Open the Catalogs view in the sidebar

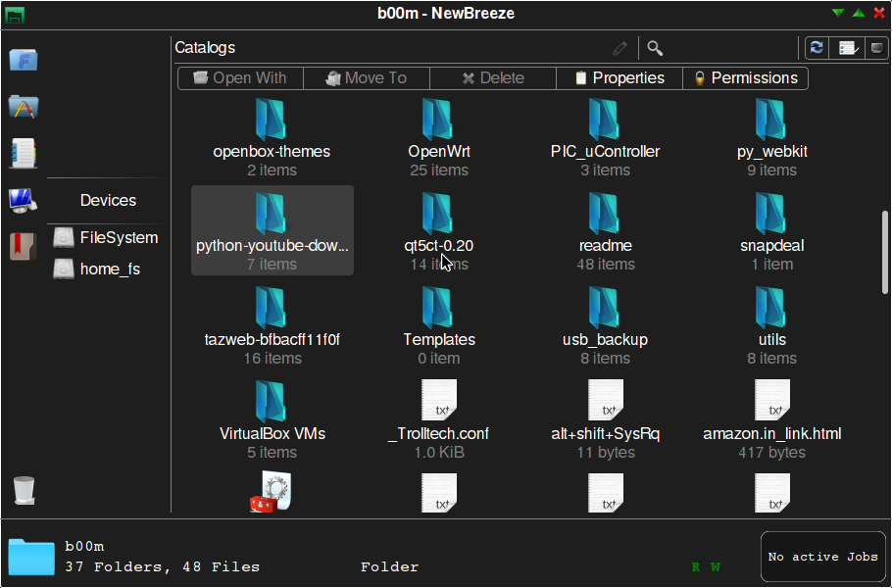24,153
